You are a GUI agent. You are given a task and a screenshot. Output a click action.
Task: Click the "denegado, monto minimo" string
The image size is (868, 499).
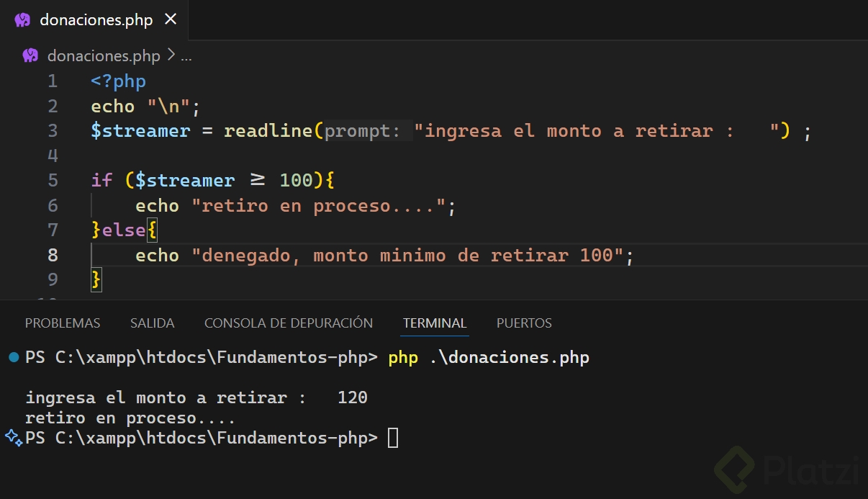click(x=407, y=256)
